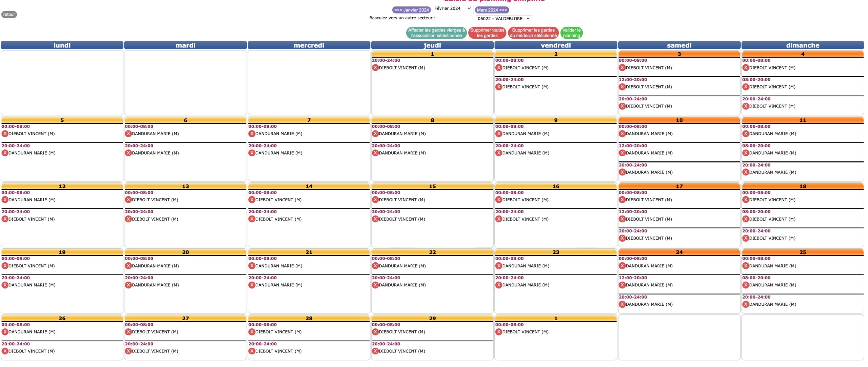The image size is (868, 367).
Task: Delete the 08:00-20:00 guard on Sunday 11
Action: point(745,153)
